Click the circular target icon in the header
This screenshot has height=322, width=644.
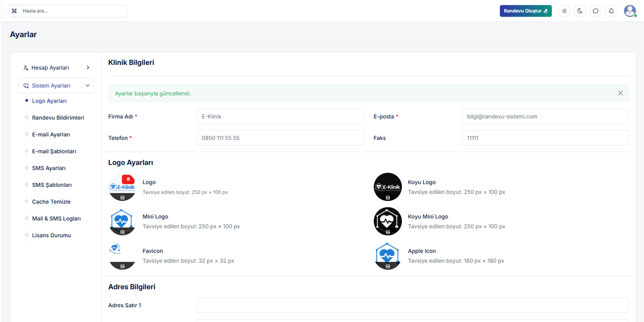(564, 11)
